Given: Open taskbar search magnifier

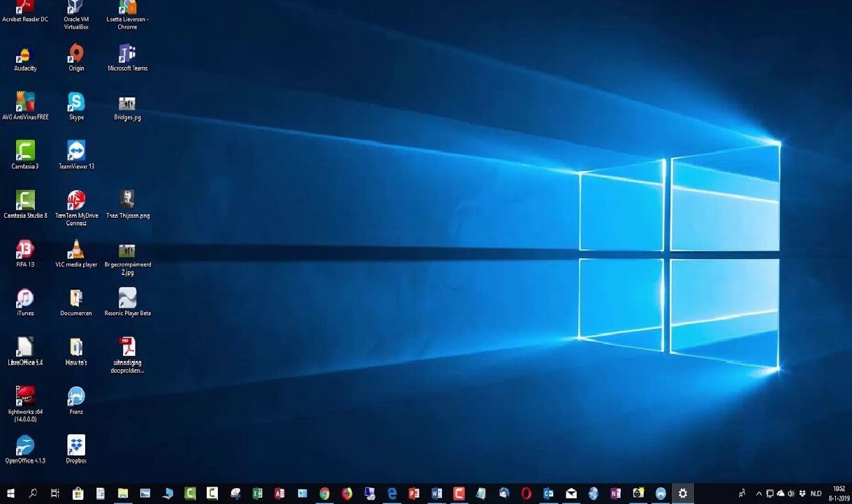Looking at the screenshot, I should (x=33, y=494).
